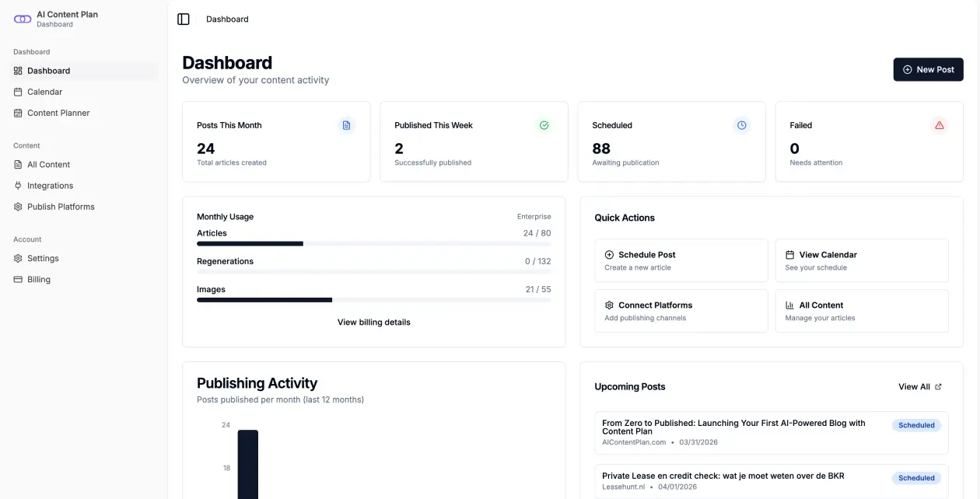Click the 0 / 132 regenerations value
This screenshot has height=499, width=980.
click(x=538, y=261)
